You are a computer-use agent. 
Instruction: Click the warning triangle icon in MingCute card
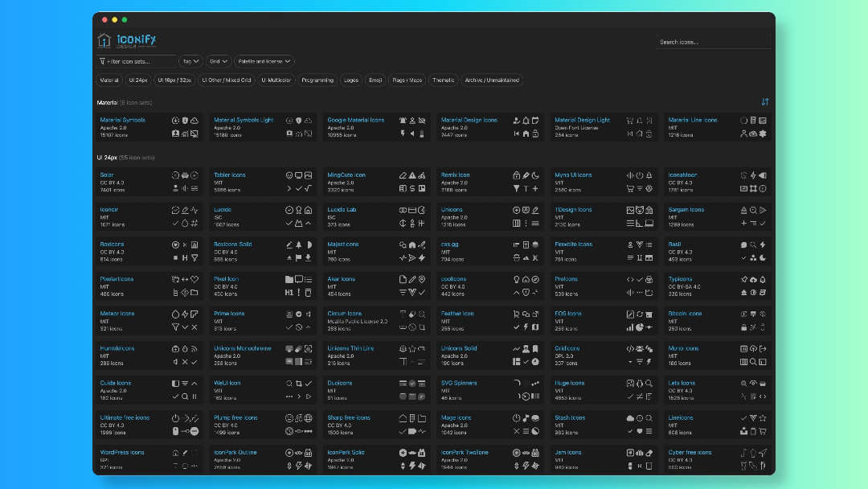[412, 175]
